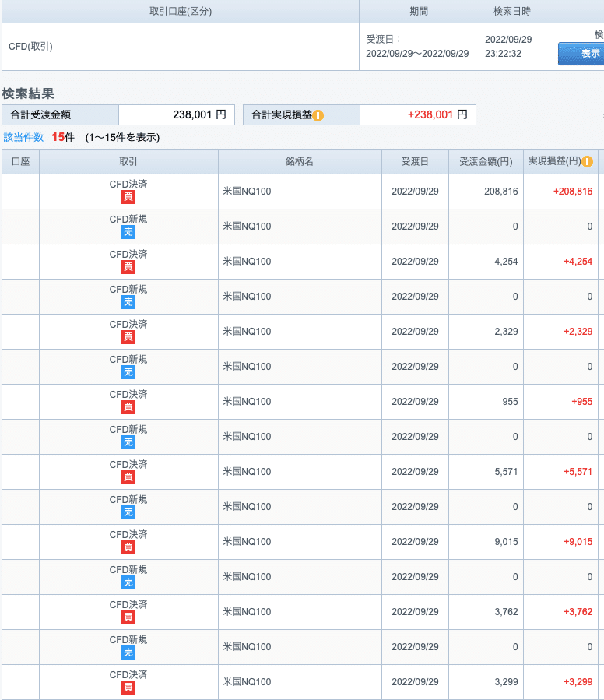The image size is (604, 700).
Task: Click red 買 badge in +3,762 row
Action: (128, 617)
